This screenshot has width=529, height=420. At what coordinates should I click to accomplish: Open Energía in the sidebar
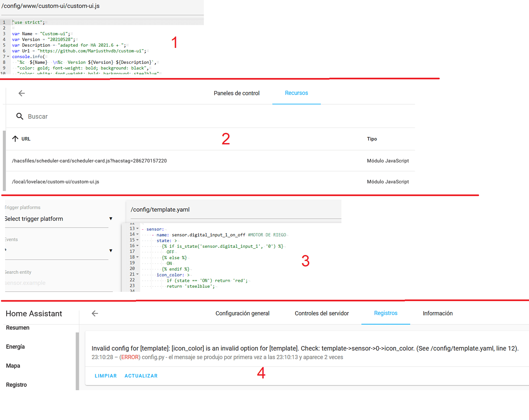tap(16, 346)
